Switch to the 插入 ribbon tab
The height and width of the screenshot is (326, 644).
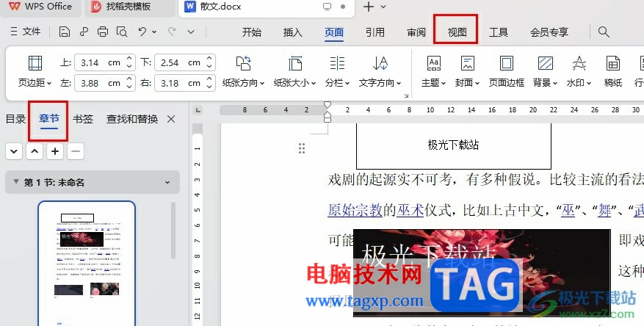tap(293, 32)
